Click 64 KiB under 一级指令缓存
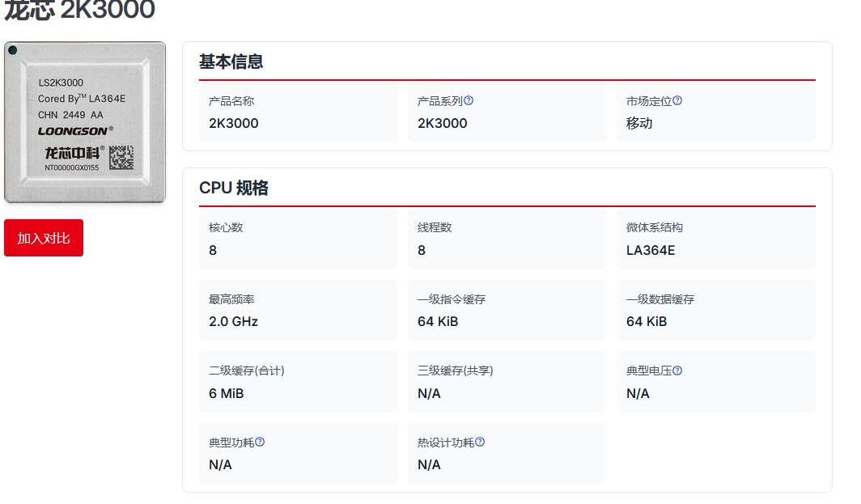 438,322
